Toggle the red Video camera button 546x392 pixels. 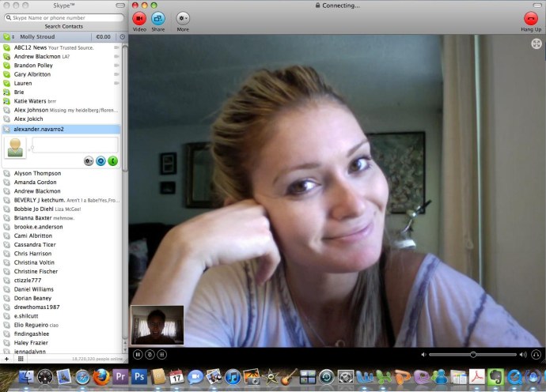(139, 18)
